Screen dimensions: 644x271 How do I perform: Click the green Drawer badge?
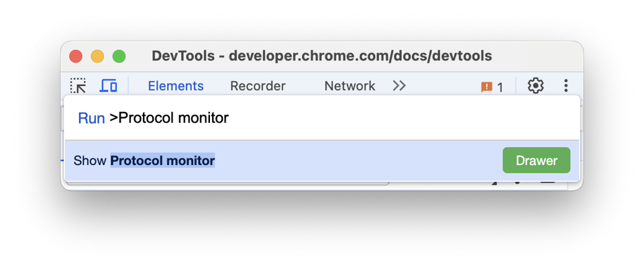pos(536,161)
